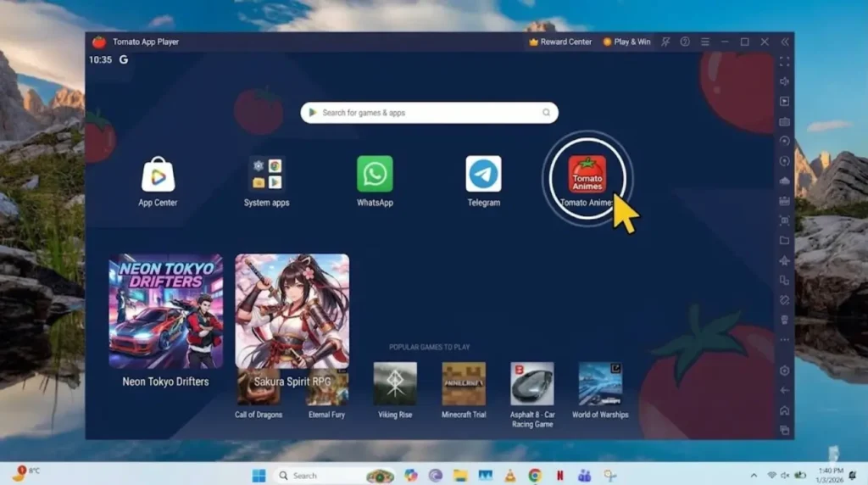
Task: Show hidden system tray icons
Action: [x=754, y=476]
